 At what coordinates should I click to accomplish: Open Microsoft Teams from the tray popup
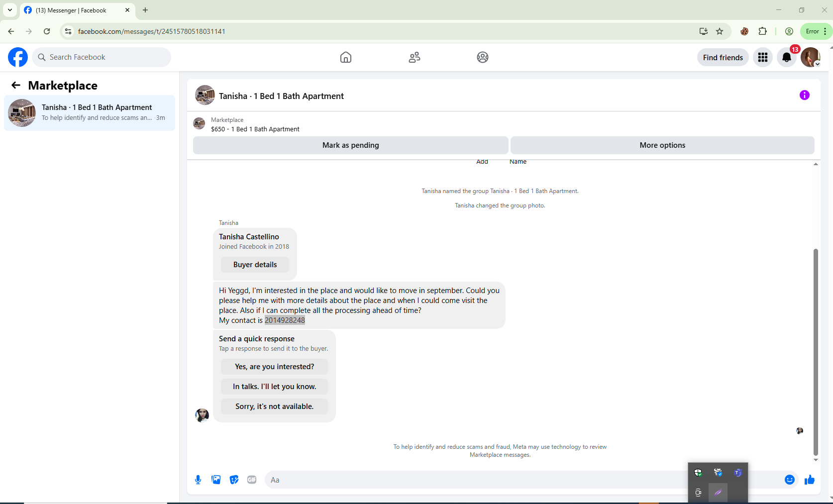click(x=738, y=473)
